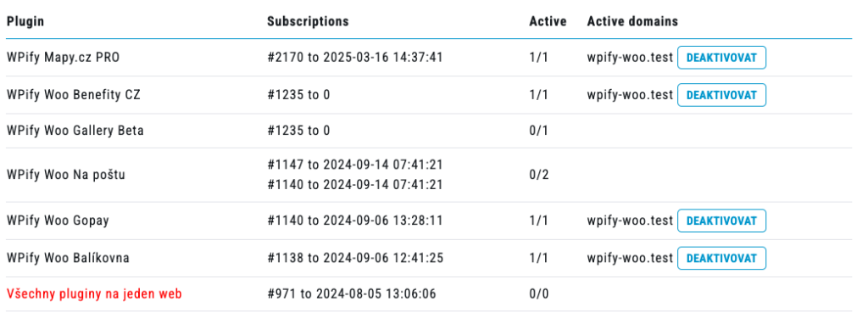
Task: Click wpify-woo.test domain in Gopay row
Action: coord(630,221)
